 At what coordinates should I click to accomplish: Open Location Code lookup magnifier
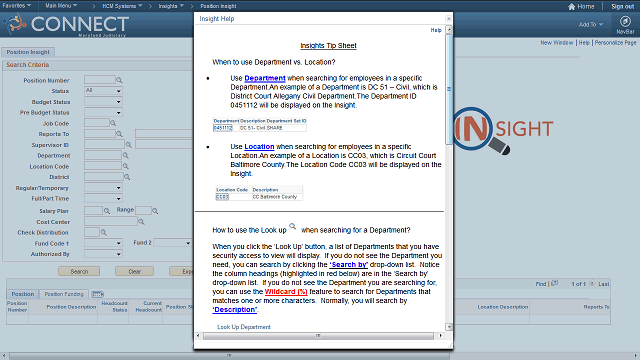click(126, 166)
